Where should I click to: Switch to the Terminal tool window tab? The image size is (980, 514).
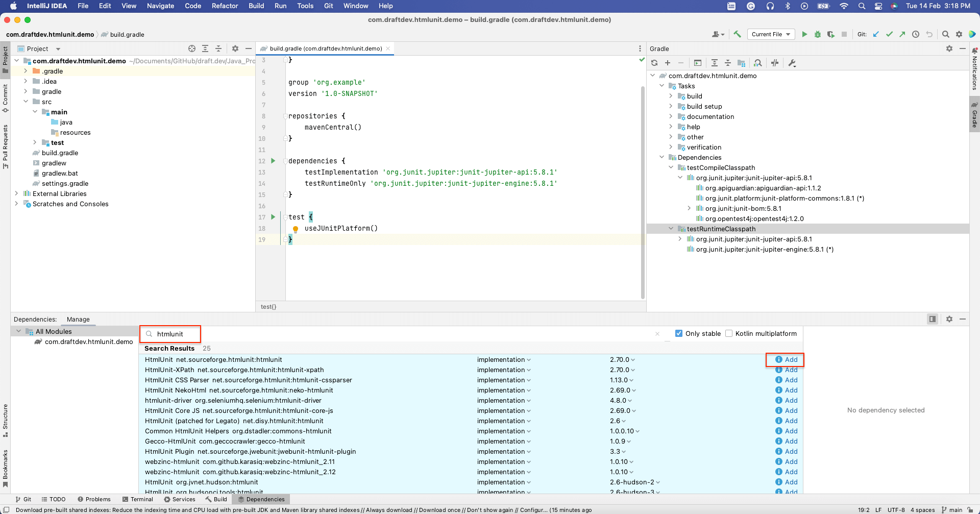(138, 499)
